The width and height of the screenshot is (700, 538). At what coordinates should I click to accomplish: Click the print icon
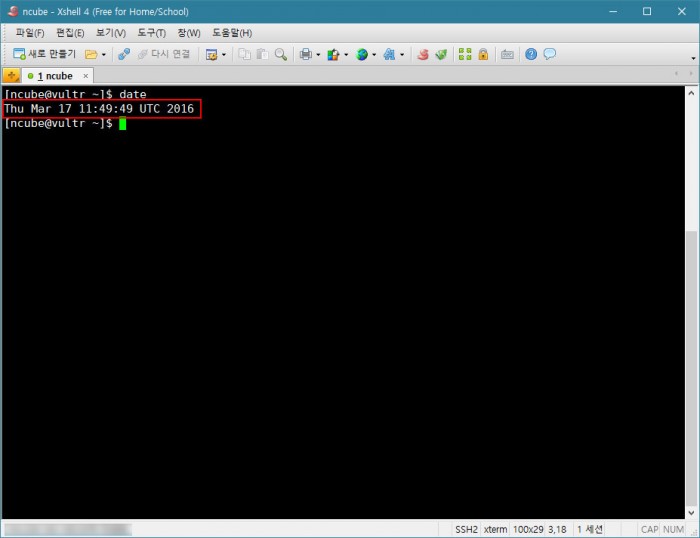[x=306, y=54]
